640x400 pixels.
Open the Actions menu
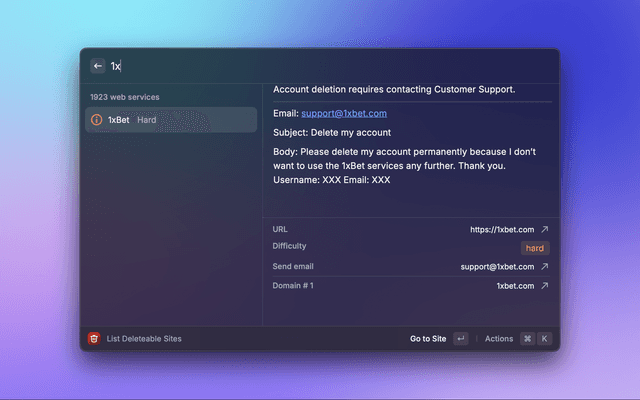pos(499,339)
